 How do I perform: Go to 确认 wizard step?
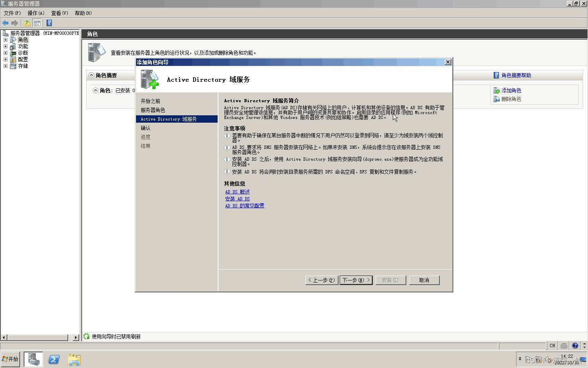[x=146, y=128]
